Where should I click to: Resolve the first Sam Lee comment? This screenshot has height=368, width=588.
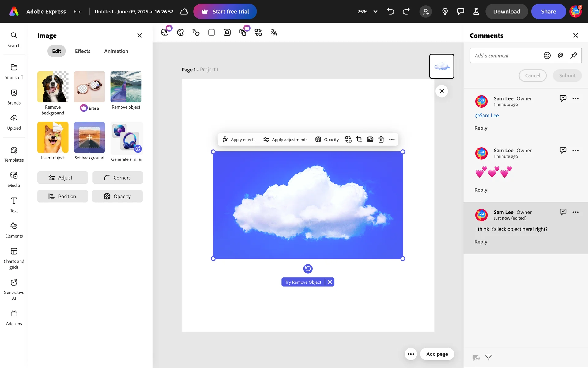click(563, 98)
